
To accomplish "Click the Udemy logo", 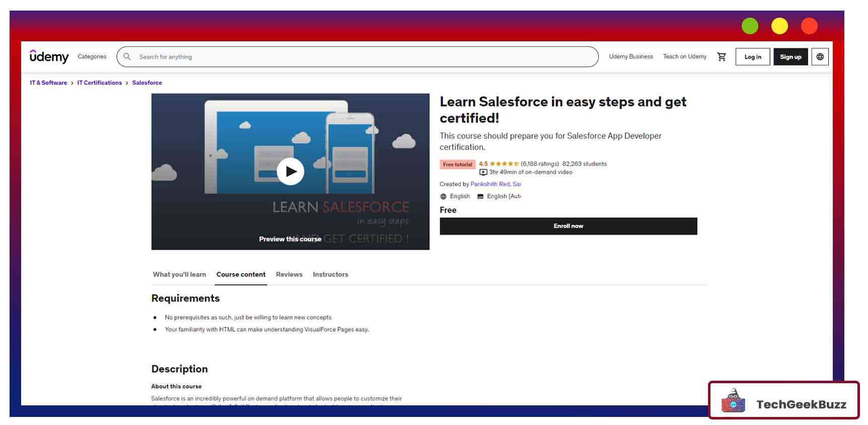I will 49,57.
